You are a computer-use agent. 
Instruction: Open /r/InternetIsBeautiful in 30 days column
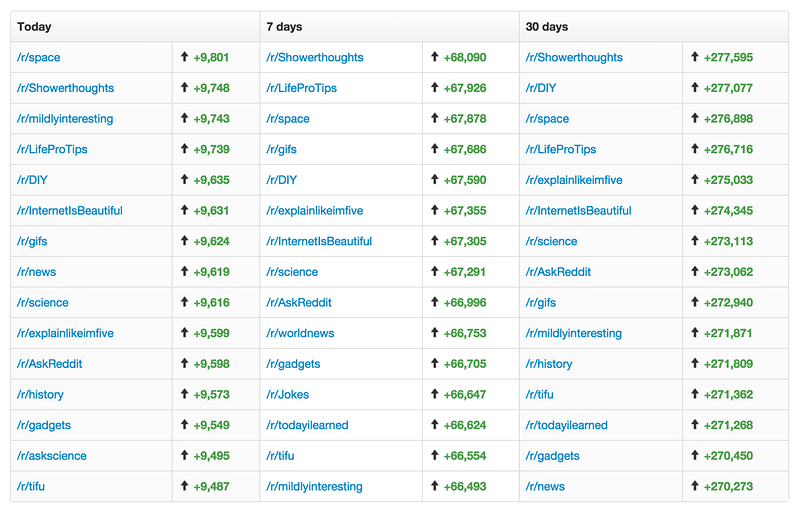579,210
